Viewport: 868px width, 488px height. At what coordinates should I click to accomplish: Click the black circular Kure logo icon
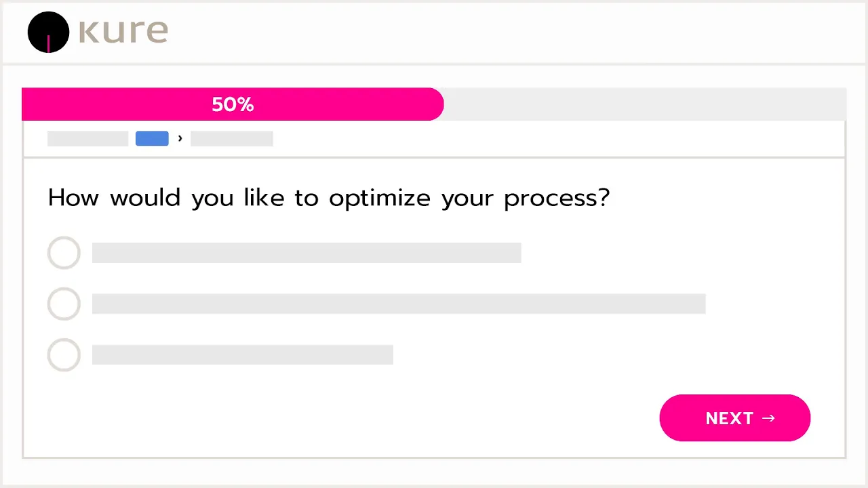48,32
